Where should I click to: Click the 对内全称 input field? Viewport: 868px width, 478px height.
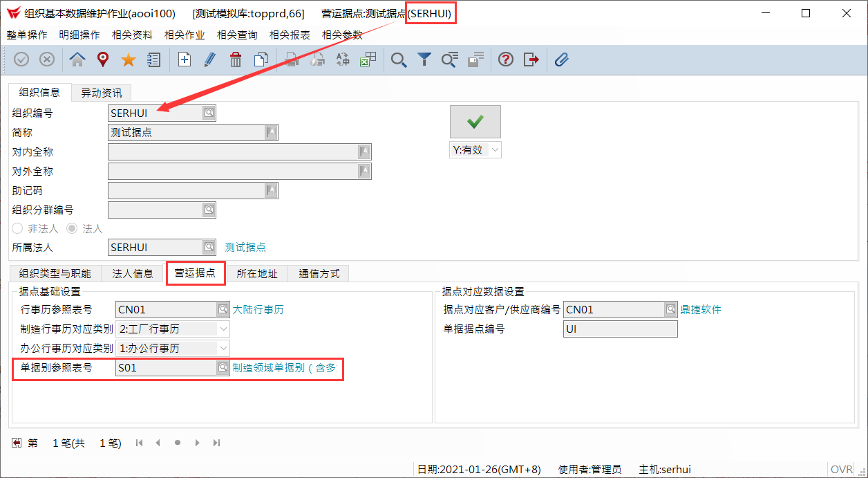point(240,151)
